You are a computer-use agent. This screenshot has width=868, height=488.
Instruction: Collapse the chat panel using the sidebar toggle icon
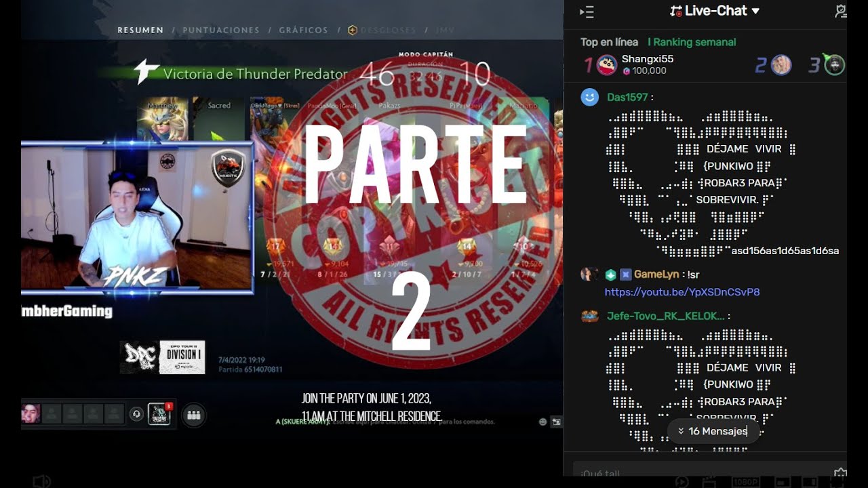[x=587, y=12]
